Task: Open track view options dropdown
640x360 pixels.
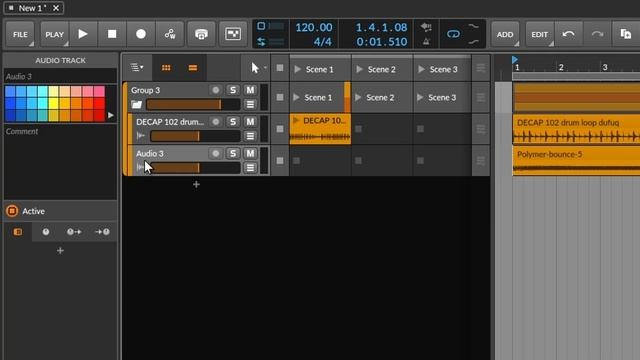Action: (137, 68)
